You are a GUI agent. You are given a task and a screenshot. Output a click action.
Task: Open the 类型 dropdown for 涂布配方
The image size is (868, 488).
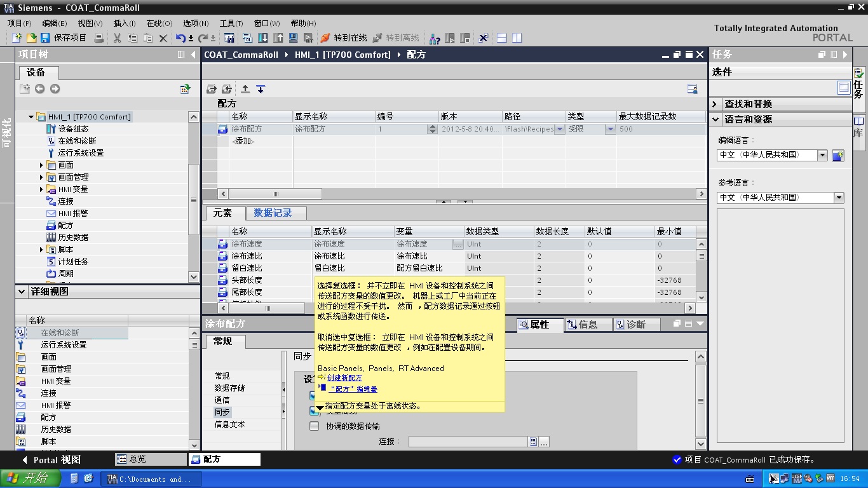pos(610,129)
